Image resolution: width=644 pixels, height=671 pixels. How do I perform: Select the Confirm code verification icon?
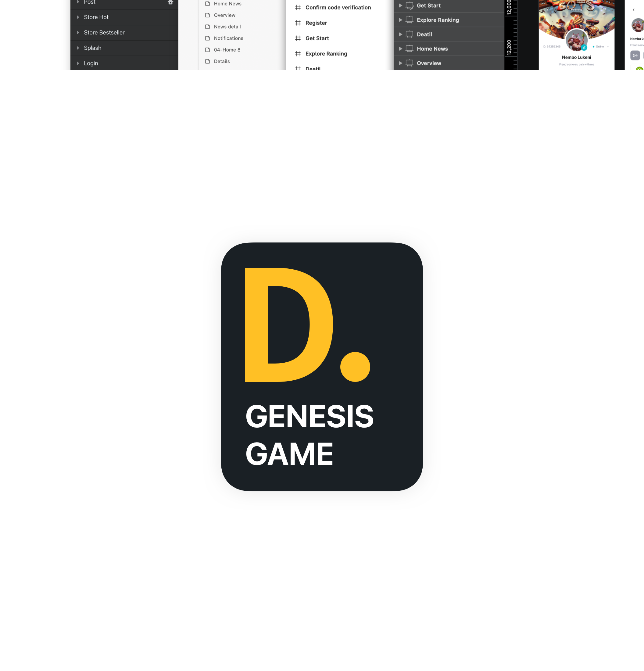tap(297, 7)
